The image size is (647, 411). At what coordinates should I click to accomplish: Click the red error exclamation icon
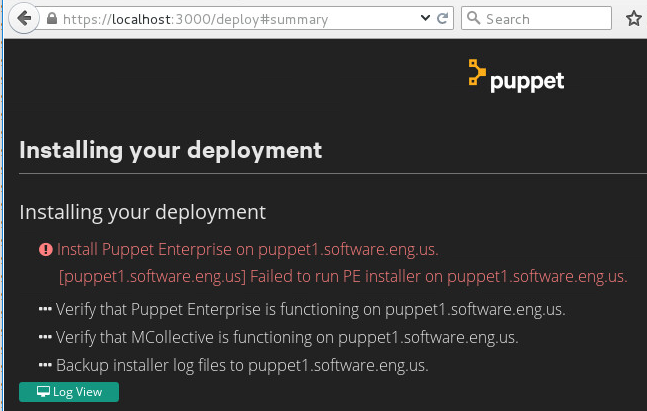46,249
